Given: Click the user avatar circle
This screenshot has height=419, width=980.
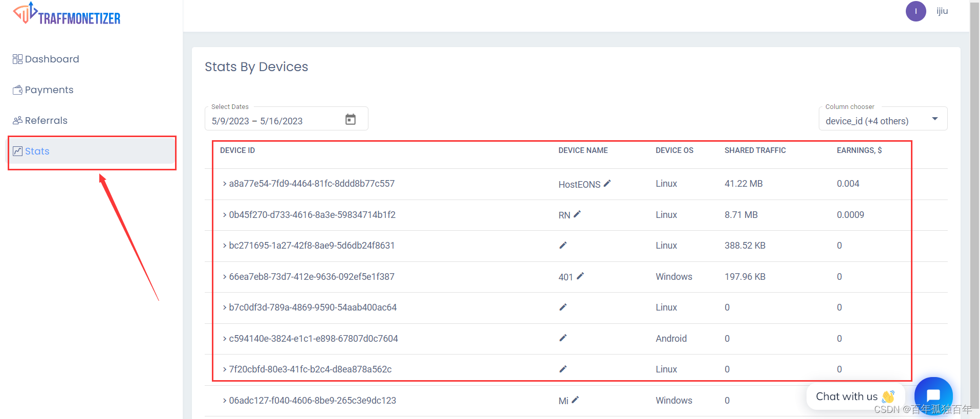Looking at the screenshot, I should tap(916, 11).
